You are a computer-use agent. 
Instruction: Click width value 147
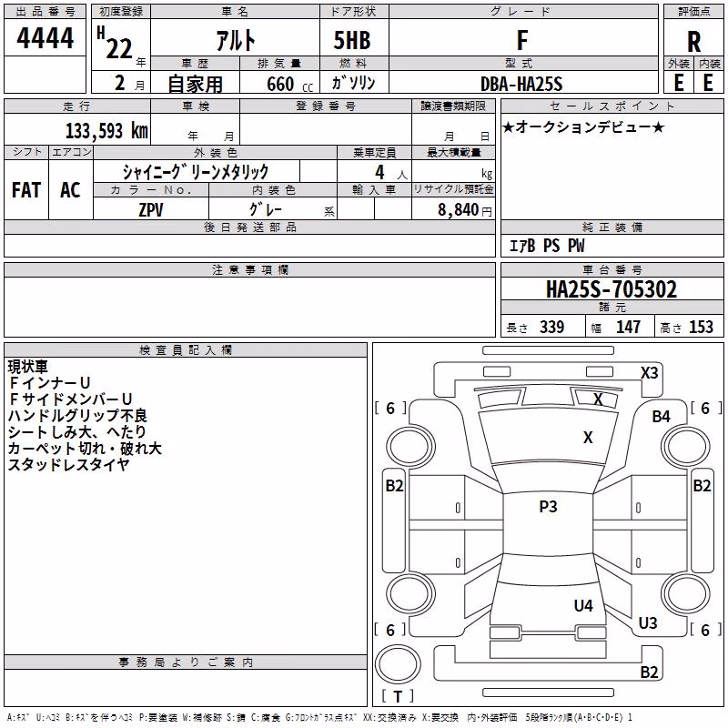click(x=629, y=327)
